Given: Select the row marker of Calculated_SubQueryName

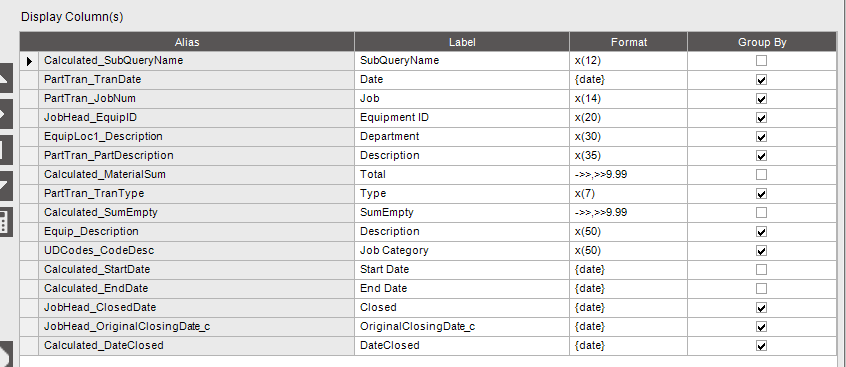Looking at the screenshot, I should point(29,61).
